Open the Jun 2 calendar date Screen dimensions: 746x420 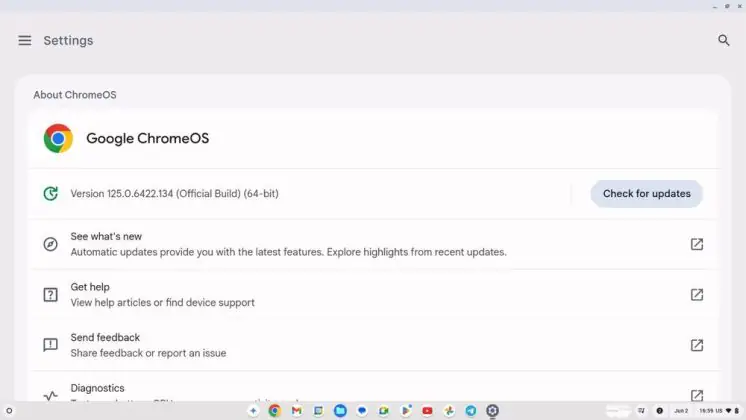pos(681,410)
